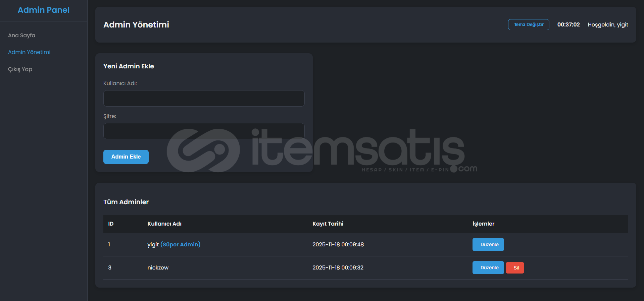The height and width of the screenshot is (301, 644).
Task: Edit the yigit admin with Düzenle
Action: [x=488, y=244]
